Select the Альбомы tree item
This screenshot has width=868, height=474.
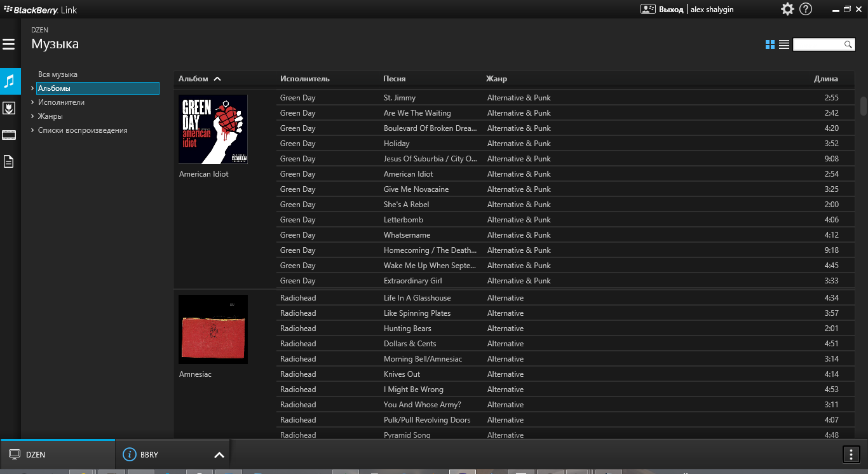(98, 88)
